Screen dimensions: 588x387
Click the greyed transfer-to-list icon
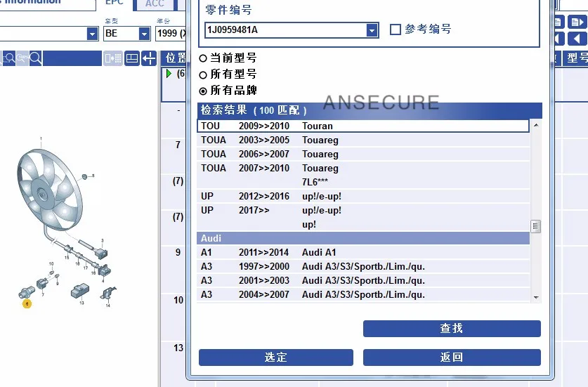click(113, 58)
